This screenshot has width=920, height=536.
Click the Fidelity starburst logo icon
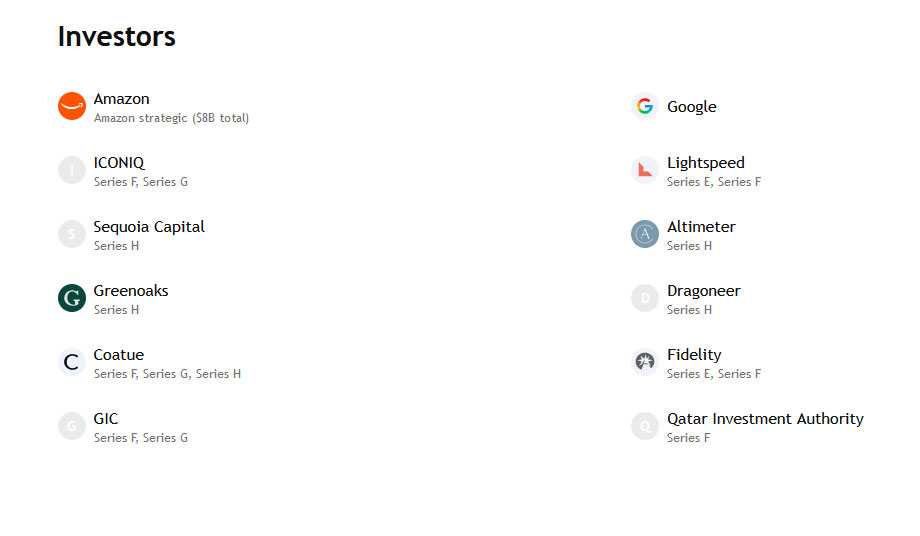[x=645, y=362]
